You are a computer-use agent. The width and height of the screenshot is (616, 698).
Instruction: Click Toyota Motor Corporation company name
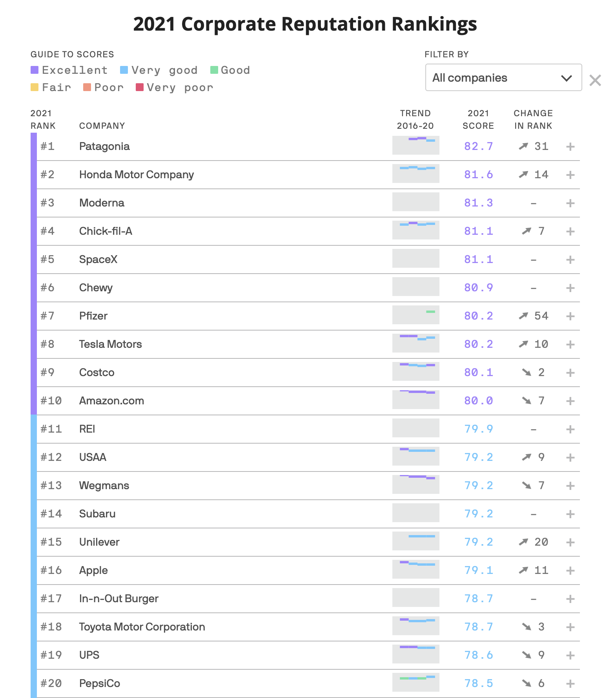(142, 627)
